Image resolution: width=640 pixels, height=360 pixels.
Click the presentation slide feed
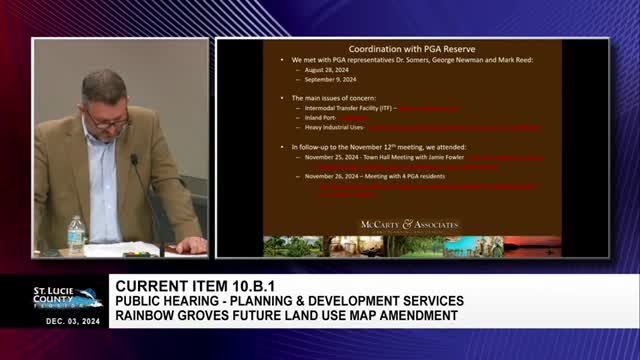(413, 148)
